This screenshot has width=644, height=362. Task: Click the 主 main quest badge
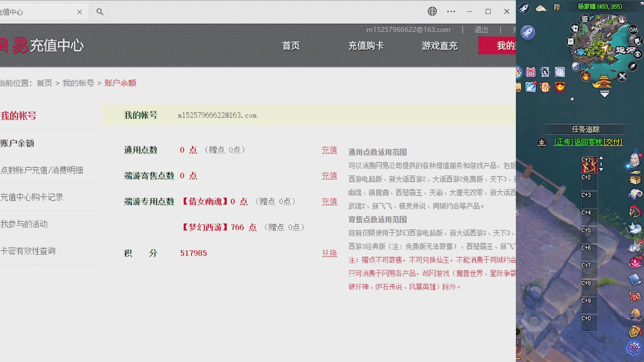542,142
